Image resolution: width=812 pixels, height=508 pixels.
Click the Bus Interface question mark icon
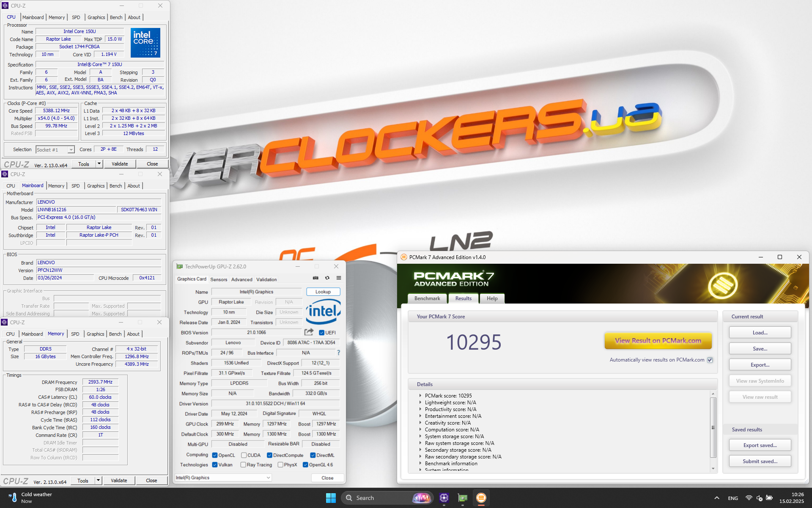coord(338,353)
